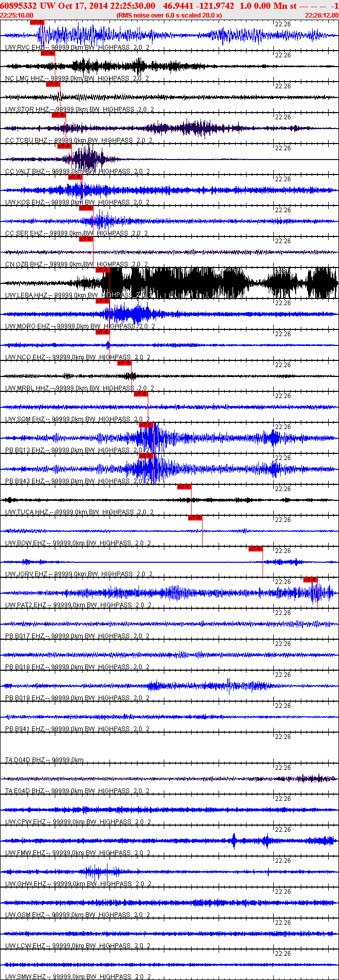The height and width of the screenshot is (980, 339).
Task: Select the red pick flag on the B013 trace
Action: [x=146, y=425]
